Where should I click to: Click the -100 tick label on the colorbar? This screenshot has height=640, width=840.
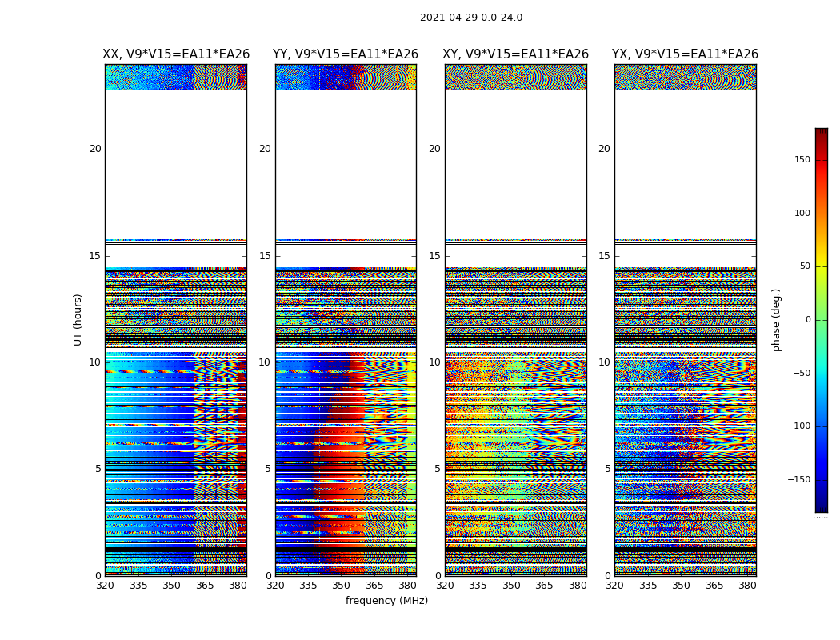pyautogui.click(x=798, y=426)
